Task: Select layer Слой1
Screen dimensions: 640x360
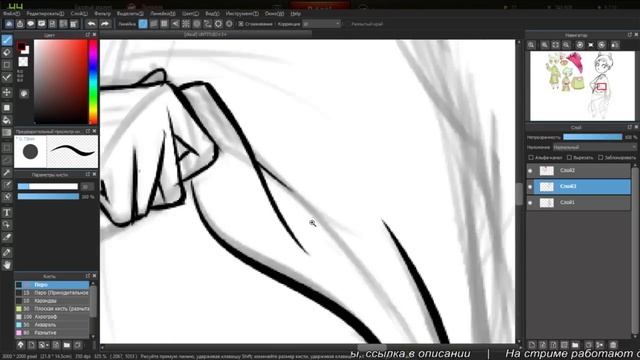Action: (x=579, y=202)
